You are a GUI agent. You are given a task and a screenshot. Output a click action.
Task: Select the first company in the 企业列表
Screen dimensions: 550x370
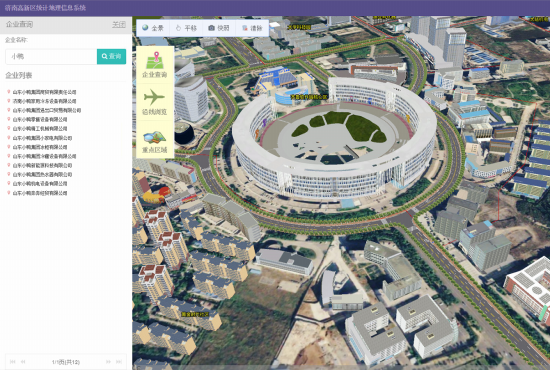coord(45,92)
